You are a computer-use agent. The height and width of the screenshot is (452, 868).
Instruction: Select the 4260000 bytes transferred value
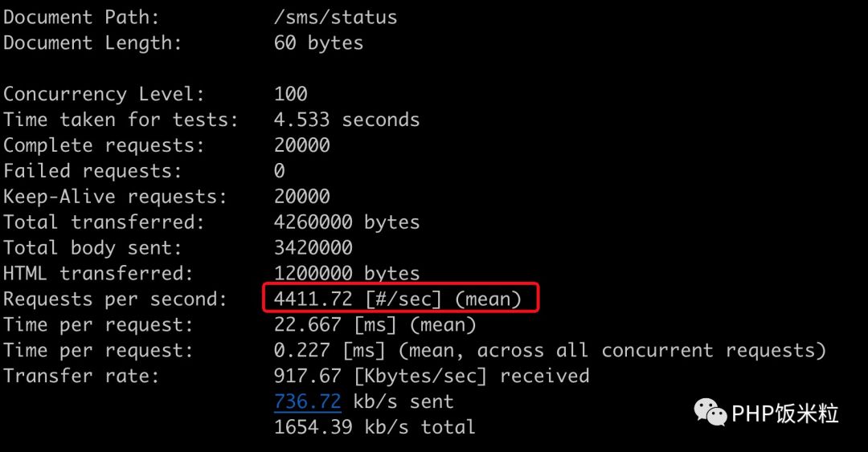tap(346, 222)
